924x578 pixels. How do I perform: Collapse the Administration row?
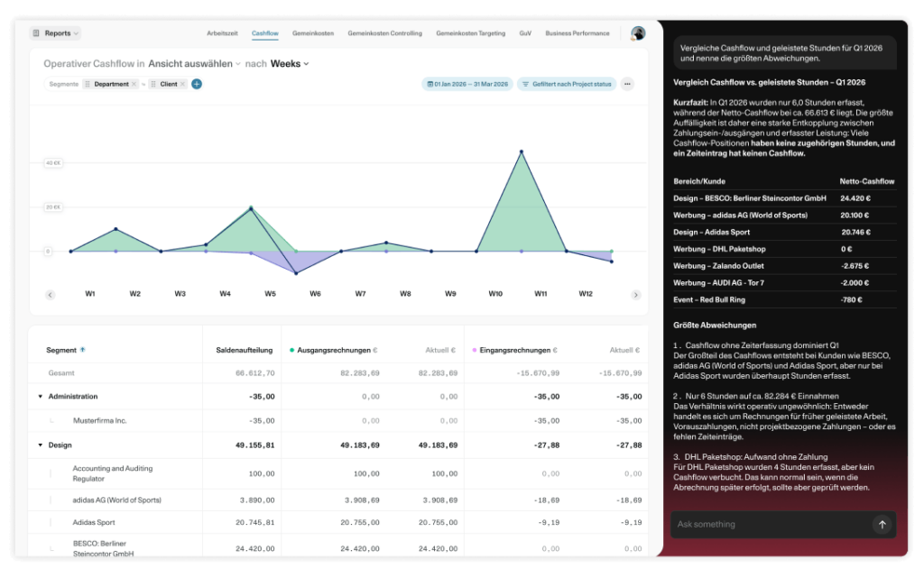pyautogui.click(x=40, y=397)
